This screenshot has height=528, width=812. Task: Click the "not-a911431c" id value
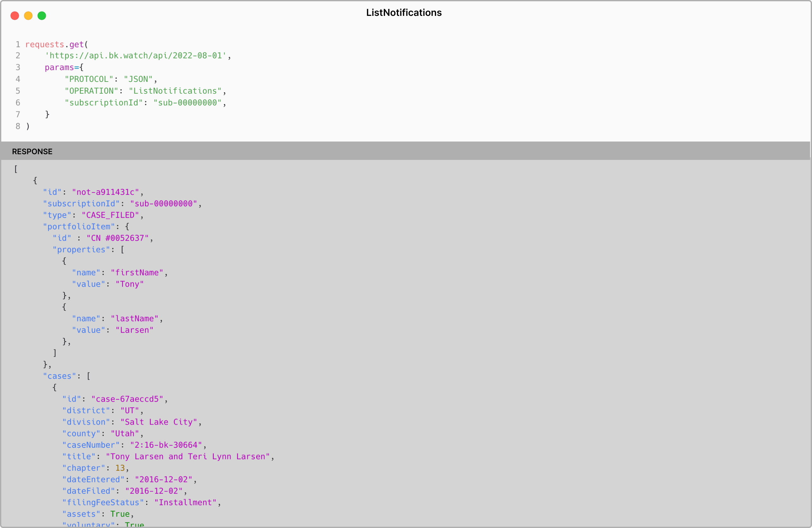105,192
